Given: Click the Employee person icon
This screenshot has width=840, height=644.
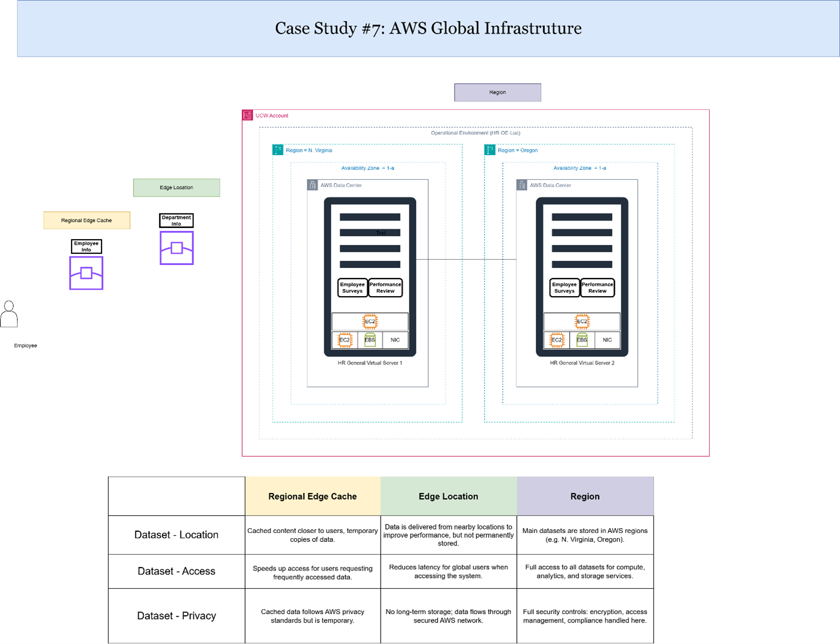Looking at the screenshot, I should point(9,314).
